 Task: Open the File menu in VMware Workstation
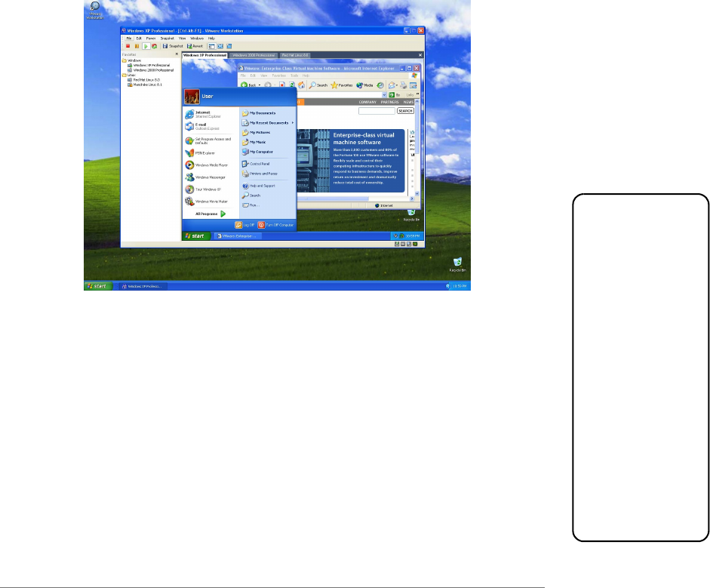coord(129,38)
